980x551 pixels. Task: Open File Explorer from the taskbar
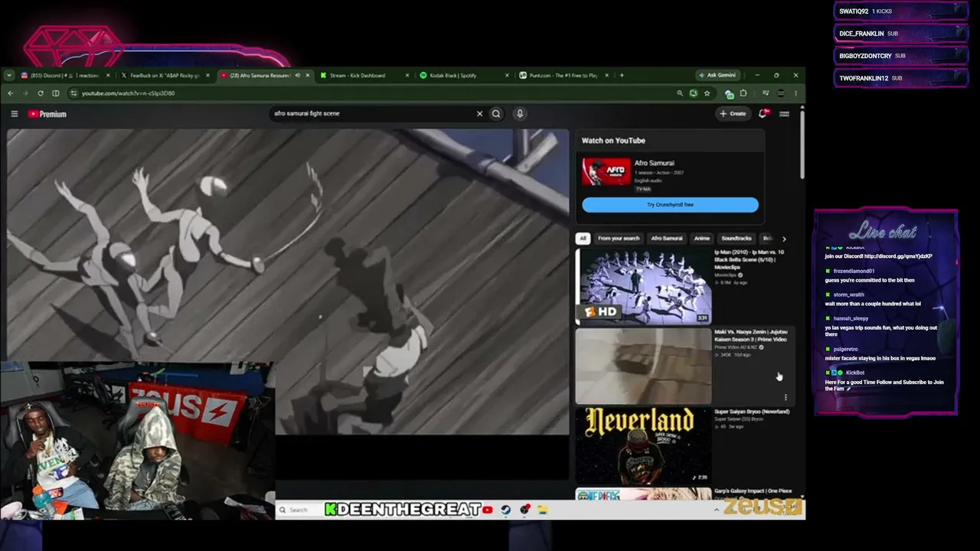point(542,510)
